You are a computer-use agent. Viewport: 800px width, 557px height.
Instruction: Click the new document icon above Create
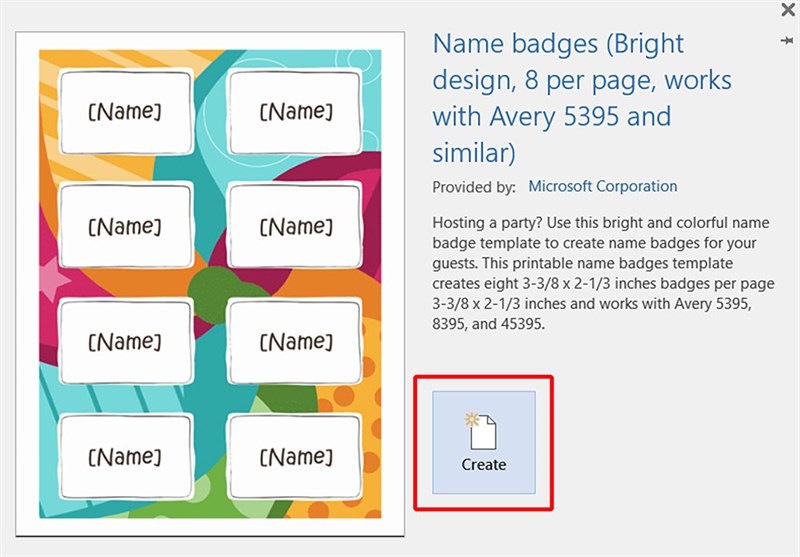[483, 430]
